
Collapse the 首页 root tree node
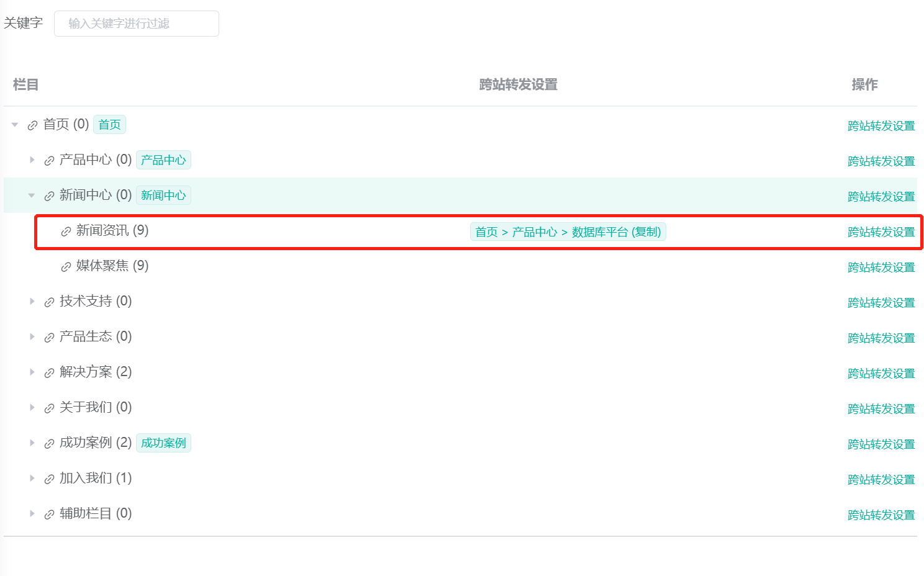point(15,125)
